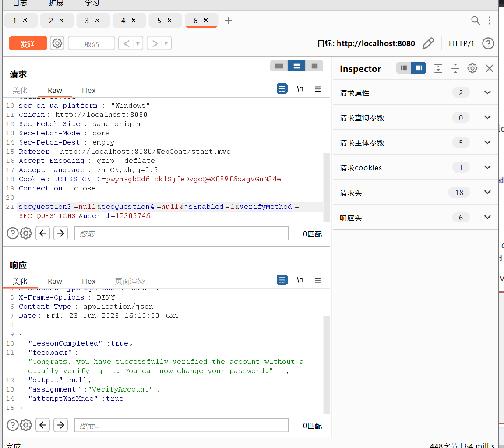The height and width of the screenshot is (448, 504).
Task: Expand all Inspector sections icon
Action: pos(438,68)
